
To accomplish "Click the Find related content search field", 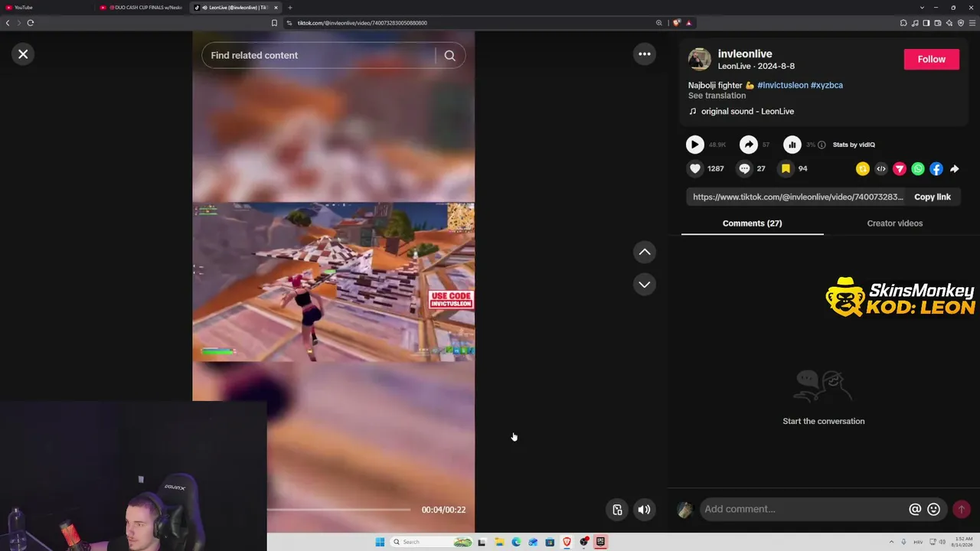I will point(322,55).
